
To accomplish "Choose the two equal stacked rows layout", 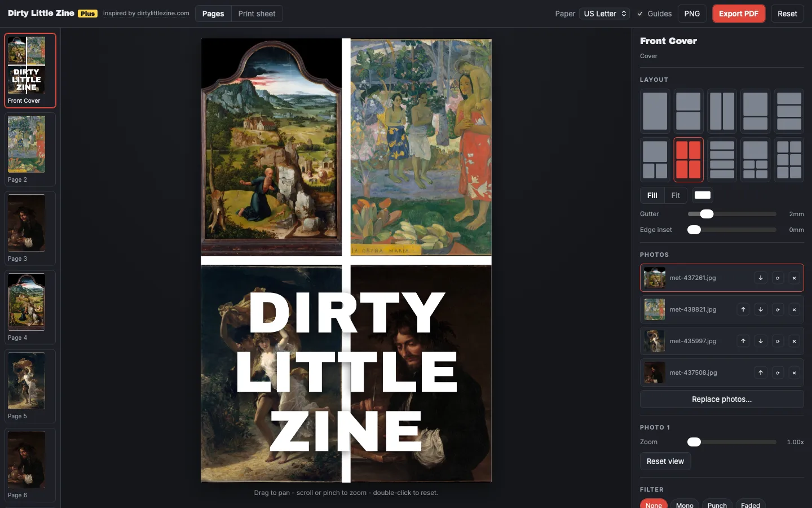I will click(x=689, y=111).
